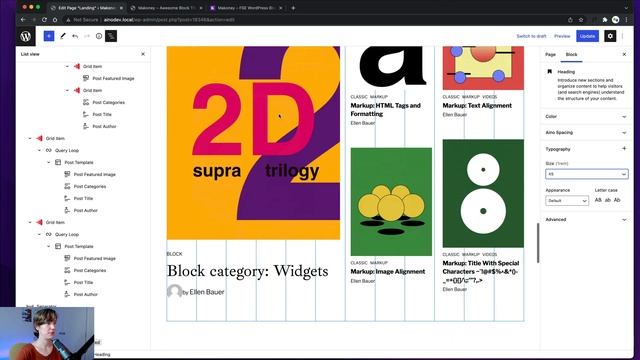This screenshot has width=640, height=360.
Task: Set letter case to capitalize Ab
Action: (617, 200)
